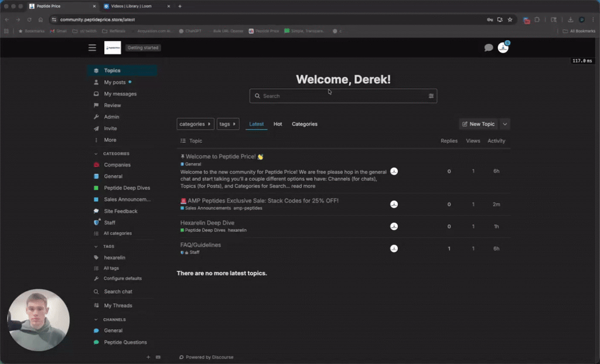Open All Bookmarks folder in bookmarks bar
The width and height of the screenshot is (600, 364).
coord(579,31)
